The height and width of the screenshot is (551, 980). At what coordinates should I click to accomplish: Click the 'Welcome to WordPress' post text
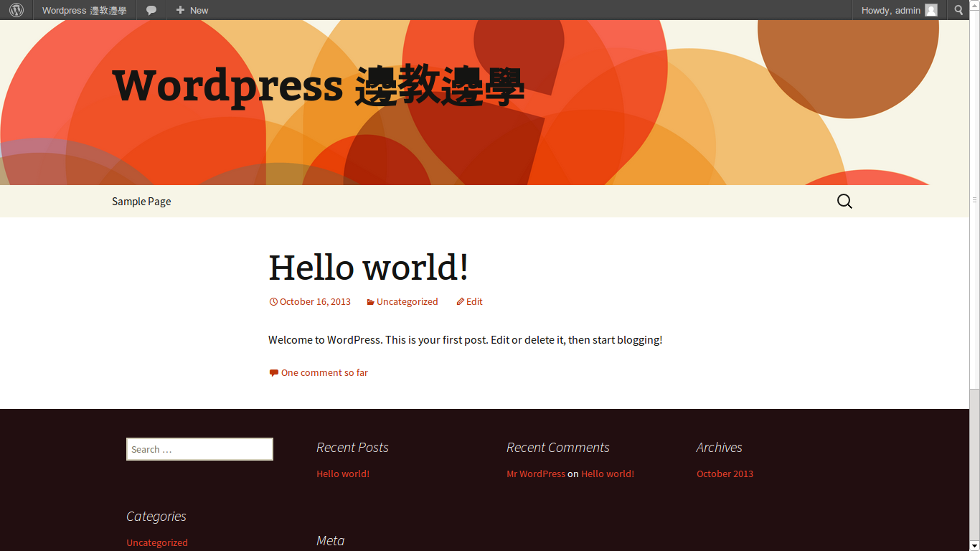(466, 340)
